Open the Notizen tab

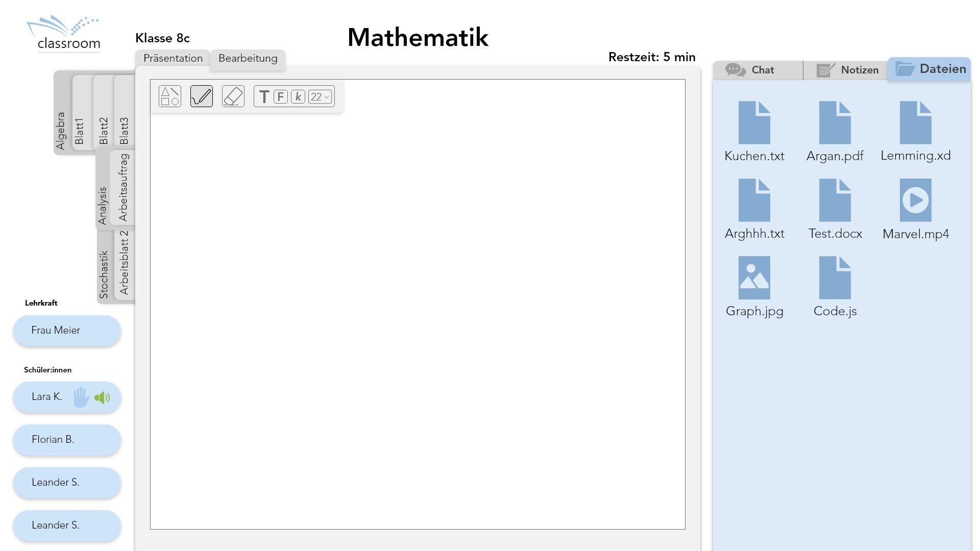click(848, 70)
